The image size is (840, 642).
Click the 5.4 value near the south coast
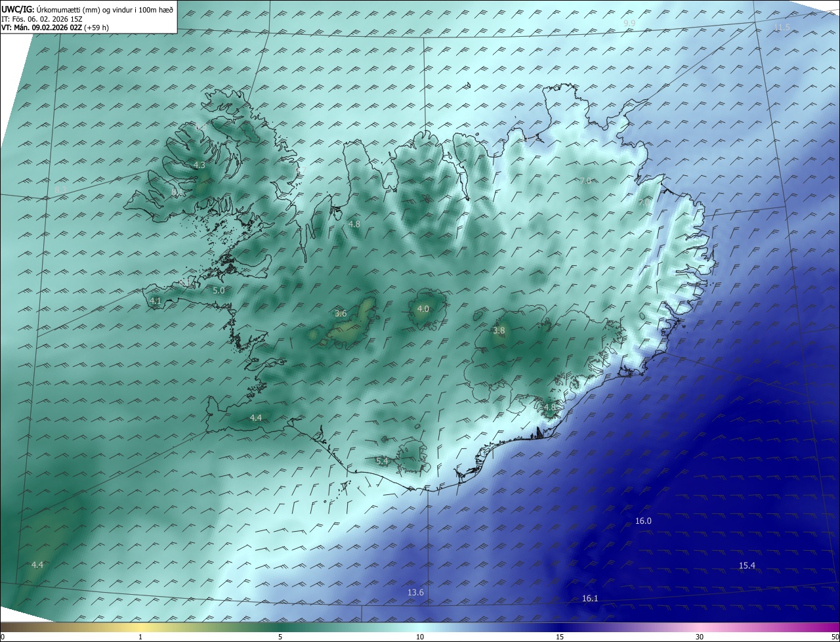(x=382, y=461)
